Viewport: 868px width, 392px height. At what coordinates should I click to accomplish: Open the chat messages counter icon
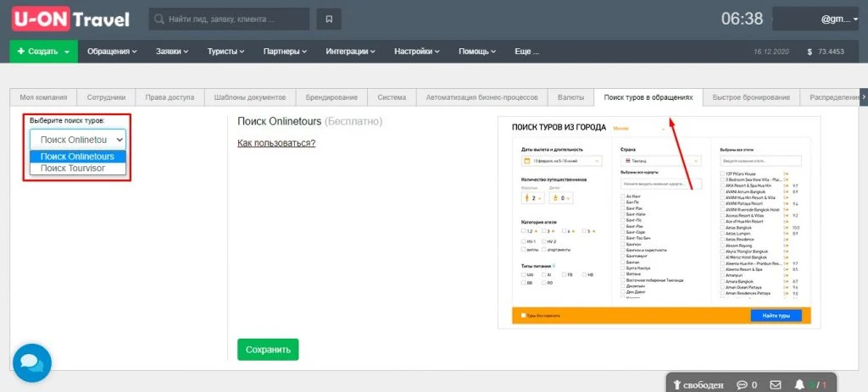tap(747, 384)
